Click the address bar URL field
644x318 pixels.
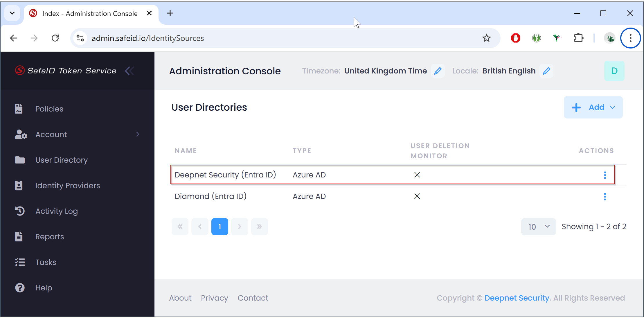(261, 38)
